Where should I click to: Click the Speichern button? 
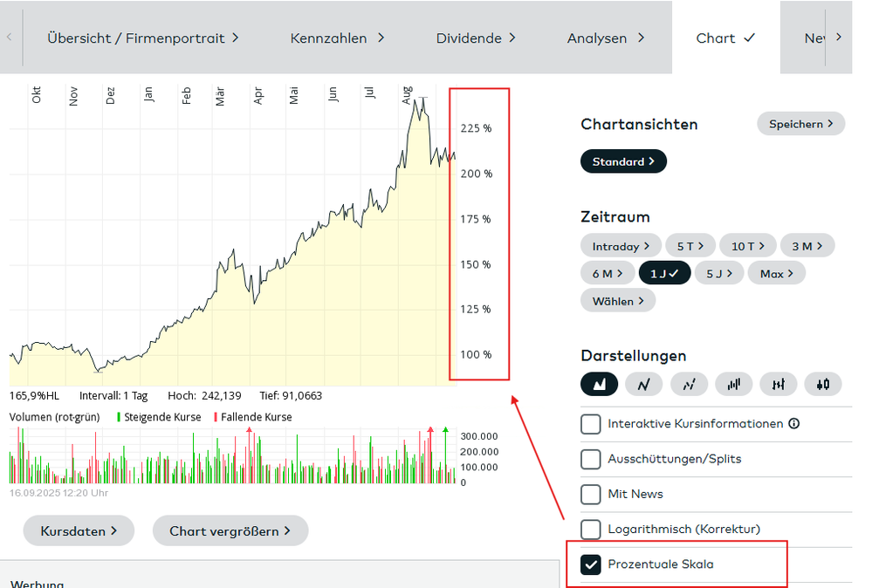[800, 124]
